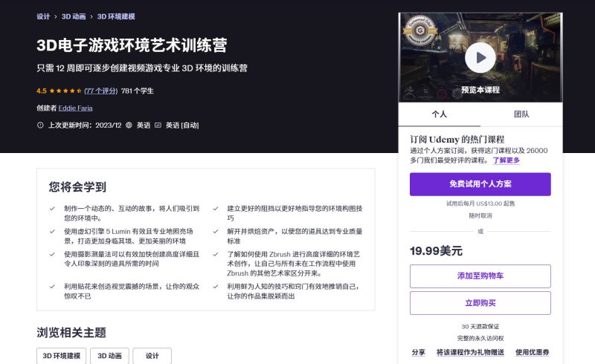The width and height of the screenshot is (595, 364).
Task: Click the checkmark beside 利用贴花来创造 item
Action: click(x=52, y=286)
